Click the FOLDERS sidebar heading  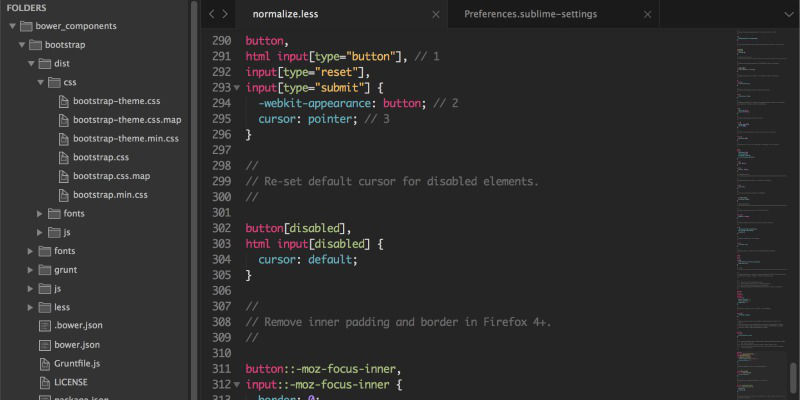tap(27, 8)
